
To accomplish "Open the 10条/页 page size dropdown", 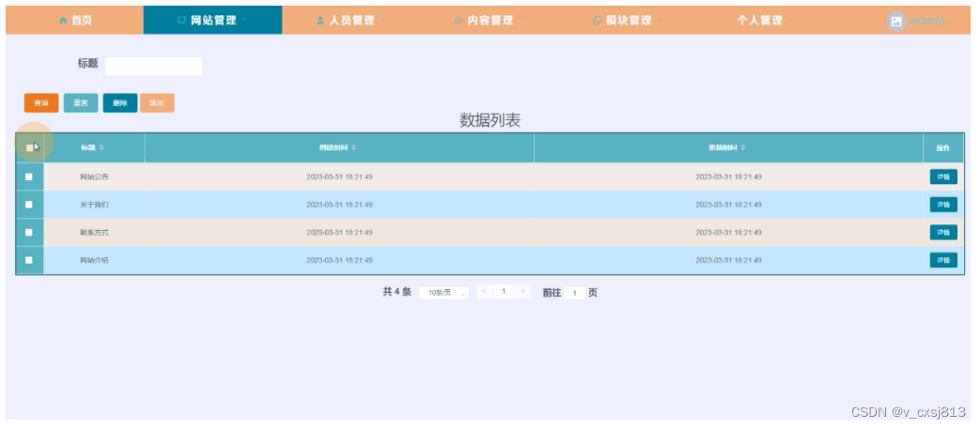I will pos(443,293).
